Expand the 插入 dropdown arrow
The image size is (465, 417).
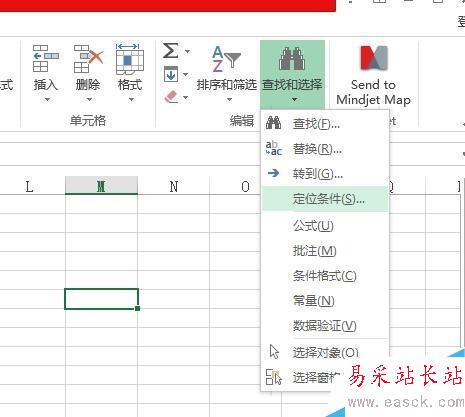(x=47, y=99)
